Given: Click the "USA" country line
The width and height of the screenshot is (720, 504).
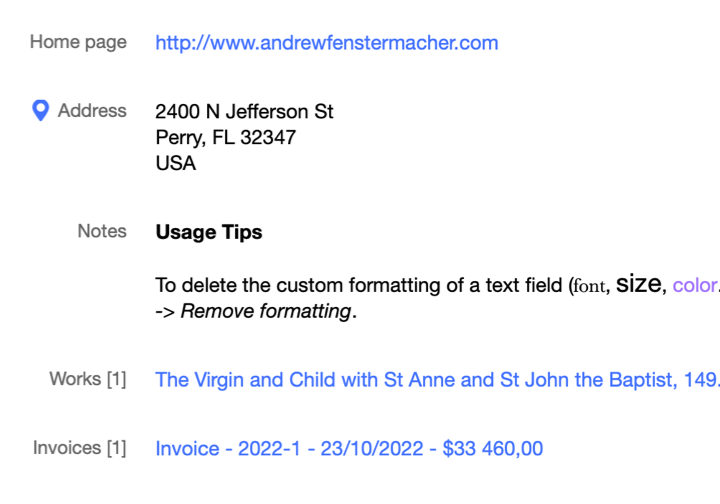Looking at the screenshot, I should click(x=176, y=164).
